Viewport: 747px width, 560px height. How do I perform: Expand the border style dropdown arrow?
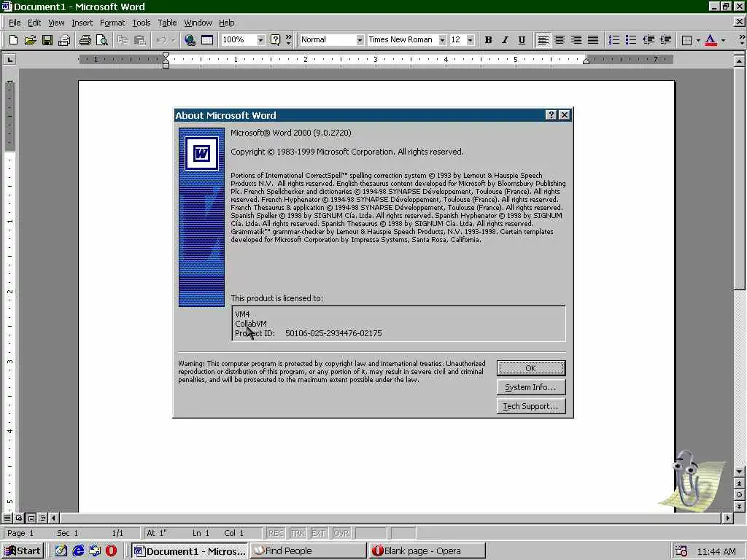pos(698,40)
